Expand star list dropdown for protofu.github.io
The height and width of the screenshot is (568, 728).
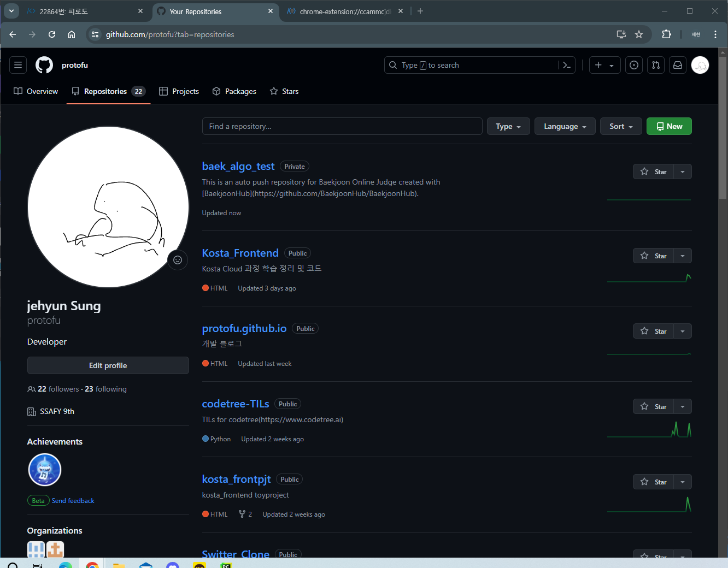coord(683,331)
